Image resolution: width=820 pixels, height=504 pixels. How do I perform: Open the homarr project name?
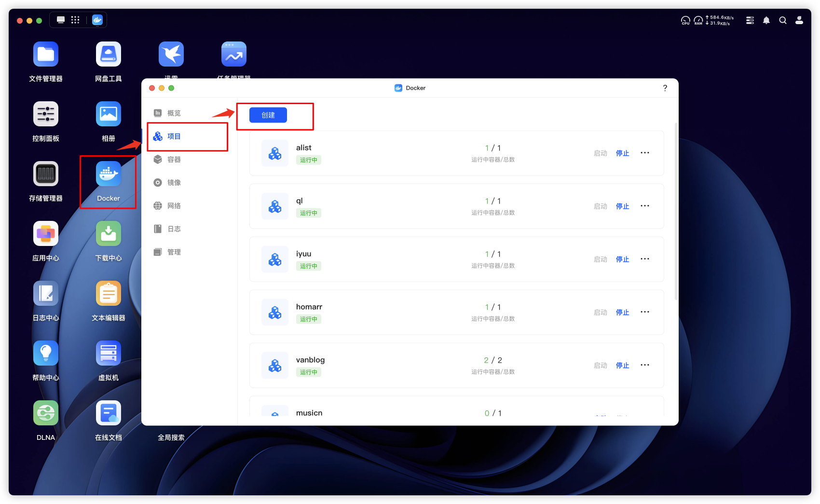(x=309, y=307)
